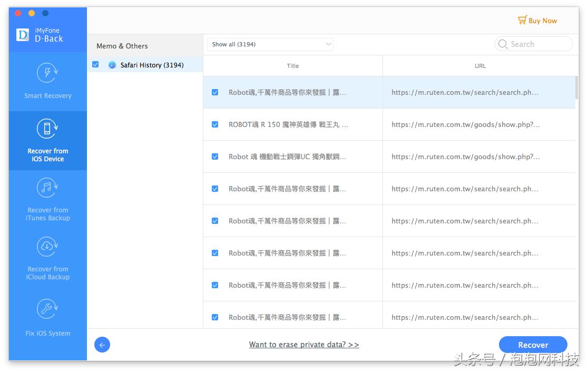The height and width of the screenshot is (372, 588).
Task: Expand the filter list chevron arrow
Action: click(x=329, y=44)
